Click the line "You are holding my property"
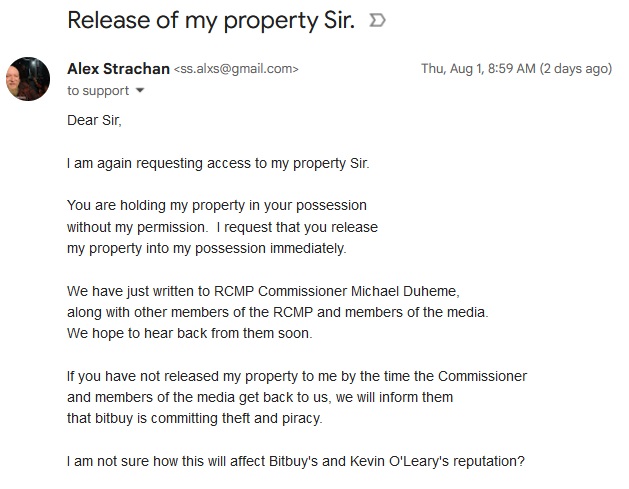629x489 pixels. click(217, 205)
